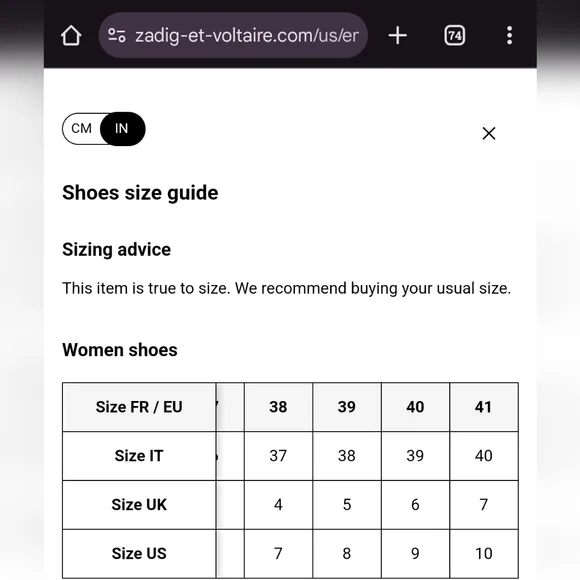580x580 pixels.
Task: Click UK size 5 cell
Action: [x=347, y=505]
